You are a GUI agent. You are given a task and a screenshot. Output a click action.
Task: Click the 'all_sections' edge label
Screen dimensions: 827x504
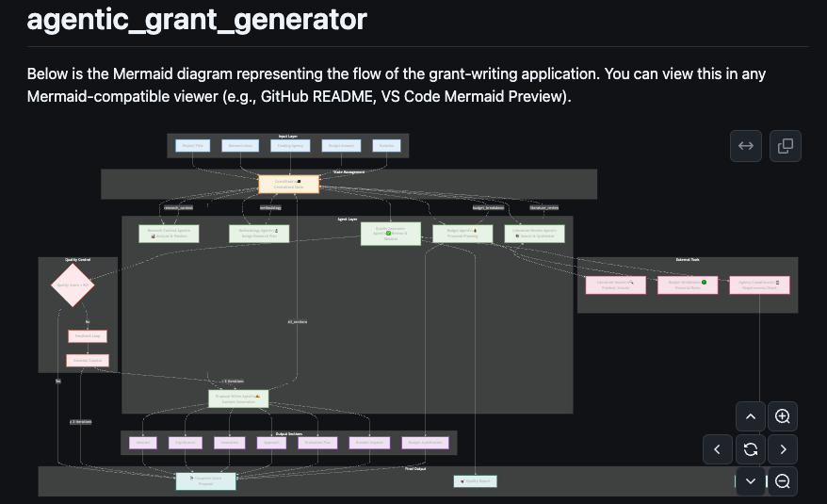[x=297, y=322]
